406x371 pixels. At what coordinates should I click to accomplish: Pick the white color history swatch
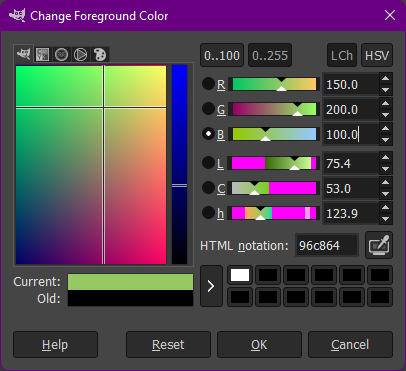(x=240, y=275)
